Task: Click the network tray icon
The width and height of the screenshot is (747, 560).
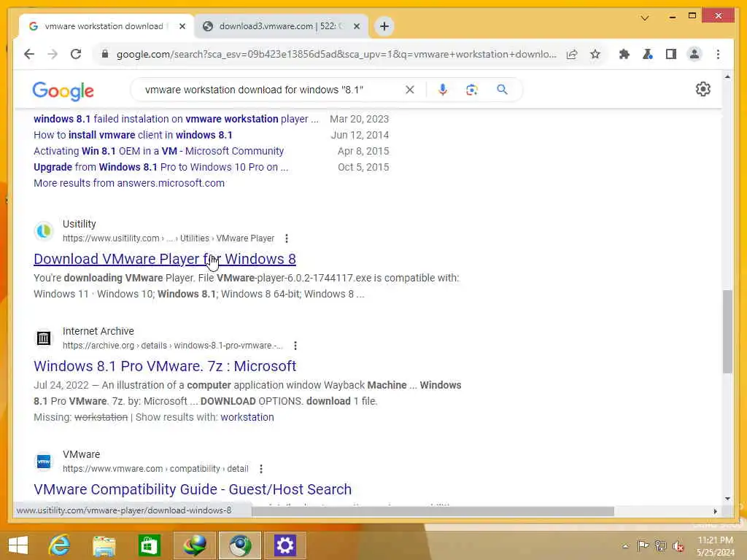Action: pos(660,545)
